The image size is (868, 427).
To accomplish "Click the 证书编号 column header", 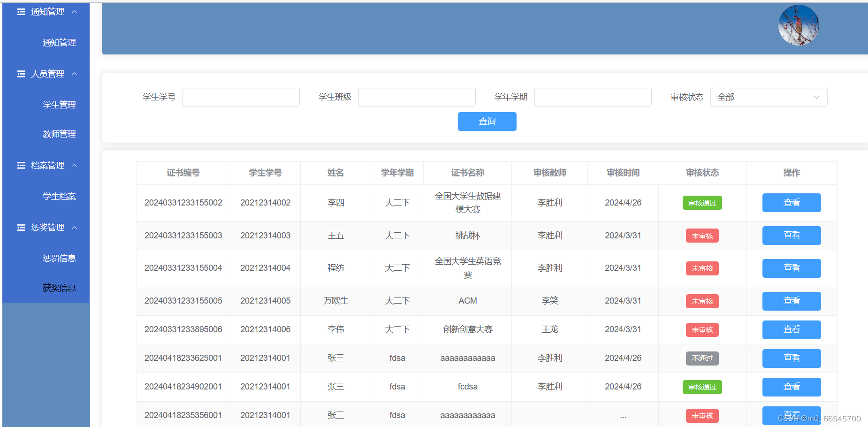I will pyautogui.click(x=183, y=173).
